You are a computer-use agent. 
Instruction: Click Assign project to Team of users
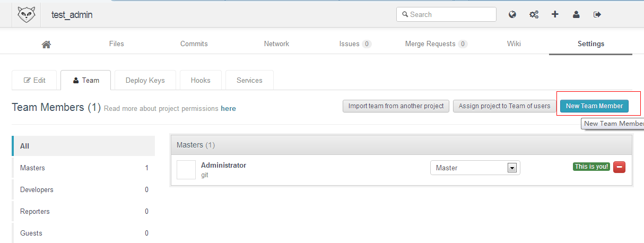click(504, 106)
